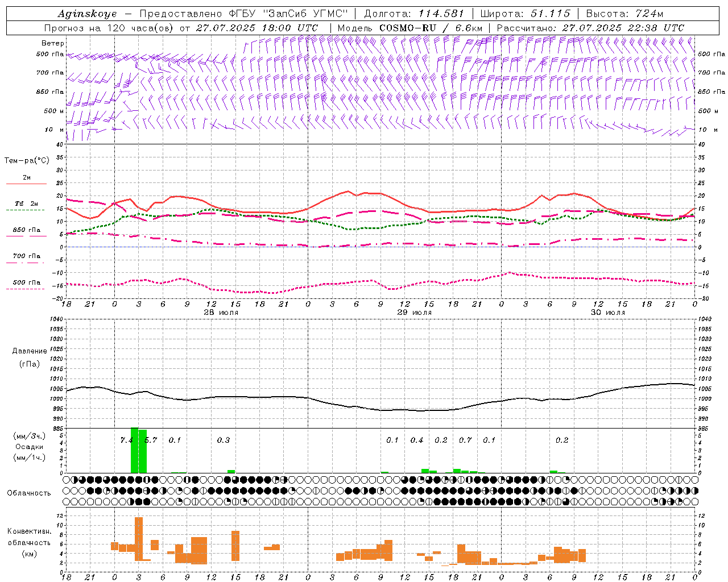Click the forecast start "27.07.2025 18:00 UTC"

pos(257,27)
